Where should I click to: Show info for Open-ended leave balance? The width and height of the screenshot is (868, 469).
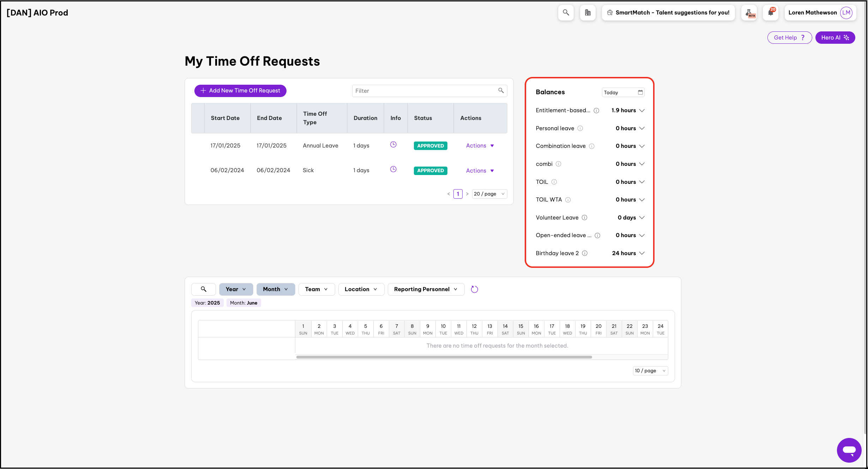(597, 235)
